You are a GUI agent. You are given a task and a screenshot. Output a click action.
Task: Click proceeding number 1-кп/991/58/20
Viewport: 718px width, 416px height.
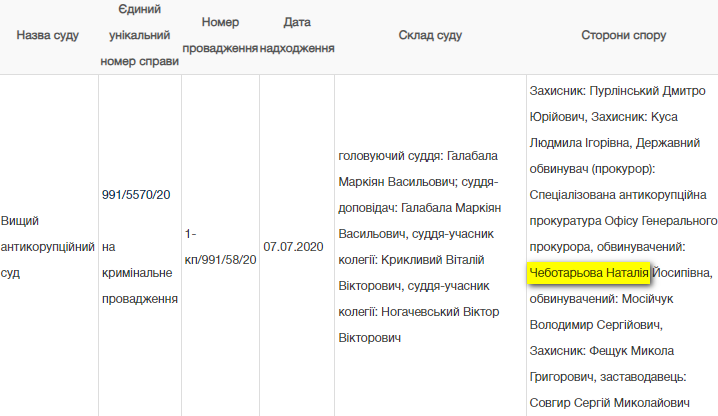(x=220, y=247)
